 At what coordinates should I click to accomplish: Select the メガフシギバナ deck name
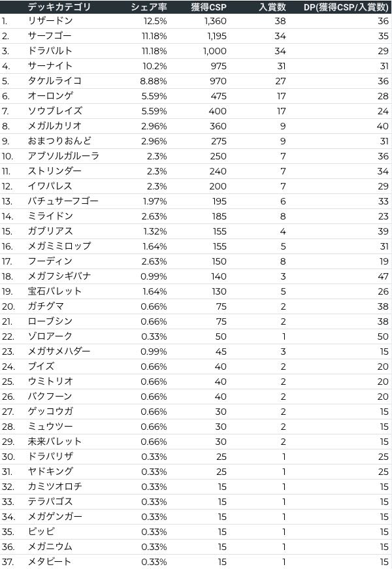[x=59, y=276]
